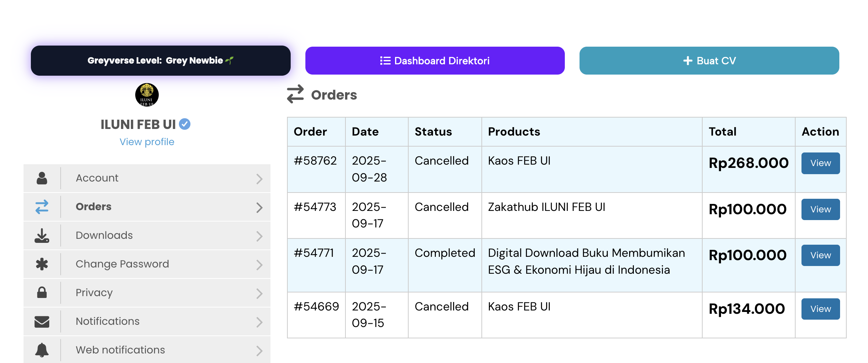Expand the Downloads row chevron

click(x=259, y=236)
